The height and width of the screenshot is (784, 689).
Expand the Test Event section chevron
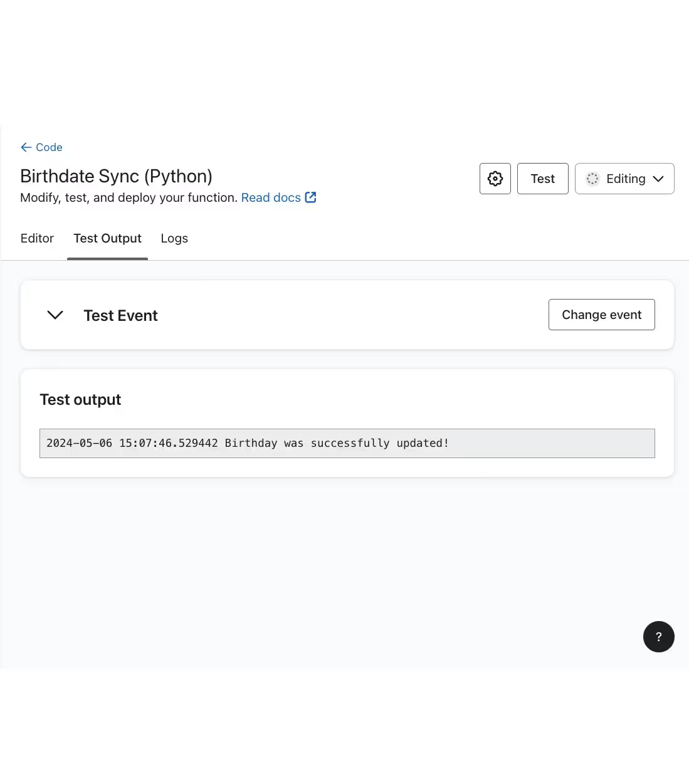55,315
